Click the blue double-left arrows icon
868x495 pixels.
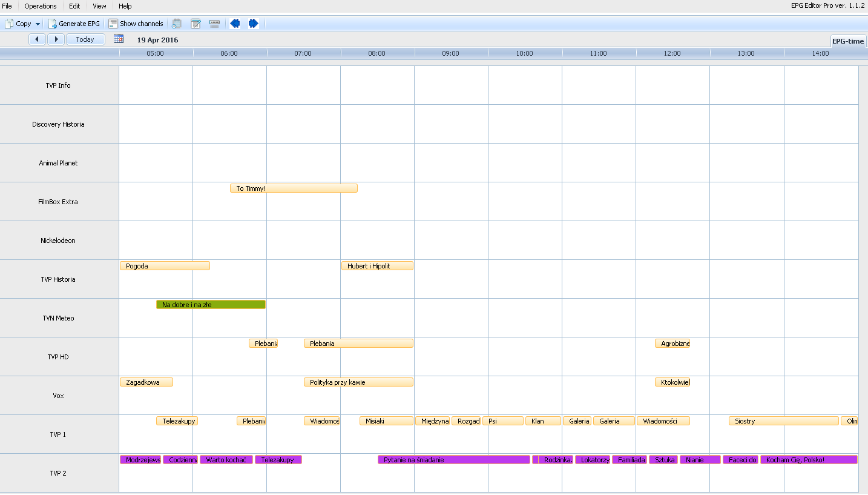(235, 24)
